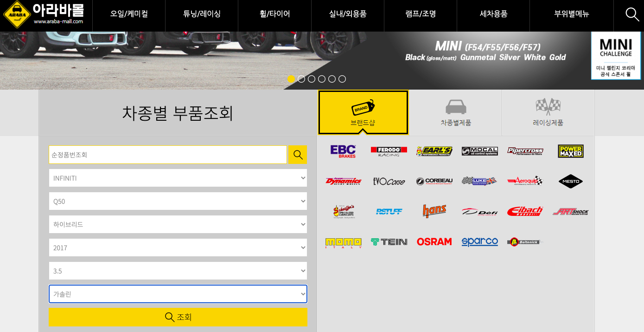Open the TEIN brand logo
The width and height of the screenshot is (644, 332).
click(389, 242)
